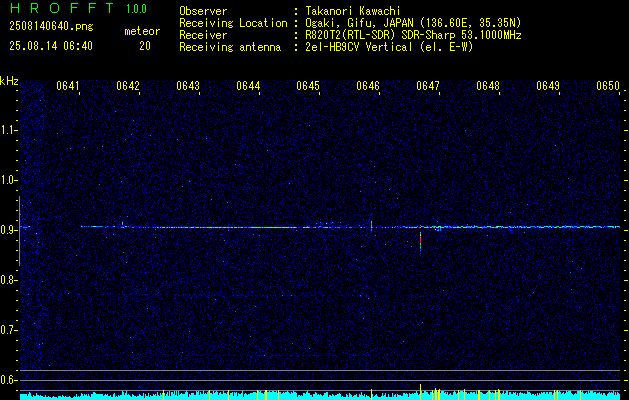
Task: Click the red meteor echo near 0647
Action: (420, 241)
